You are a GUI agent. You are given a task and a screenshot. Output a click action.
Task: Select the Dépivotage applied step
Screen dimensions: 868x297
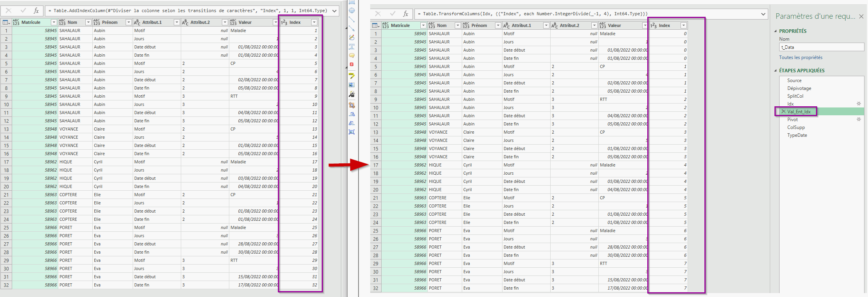pos(799,88)
